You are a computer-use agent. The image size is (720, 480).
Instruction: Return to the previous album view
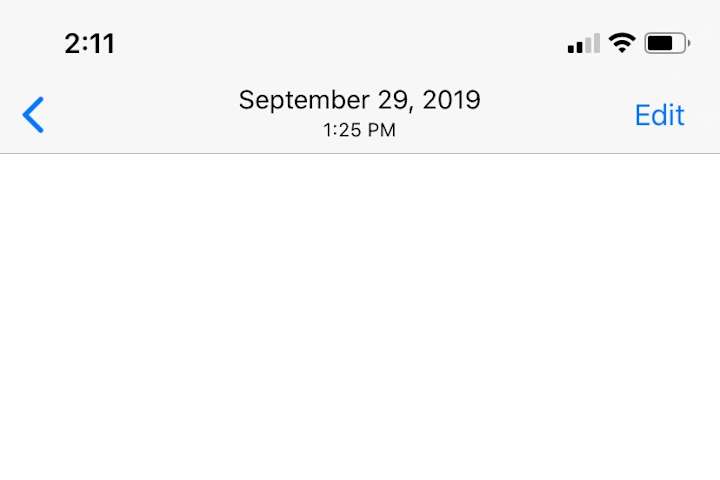click(x=33, y=115)
